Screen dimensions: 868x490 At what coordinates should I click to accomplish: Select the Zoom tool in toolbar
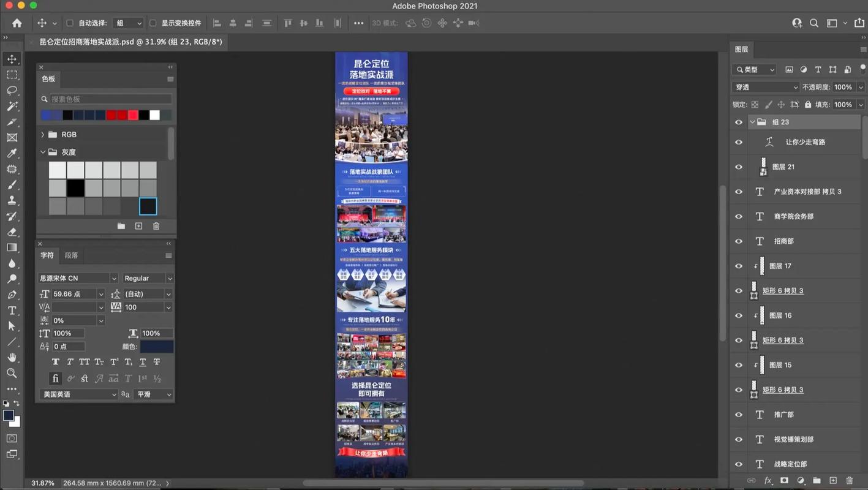pyautogui.click(x=12, y=373)
